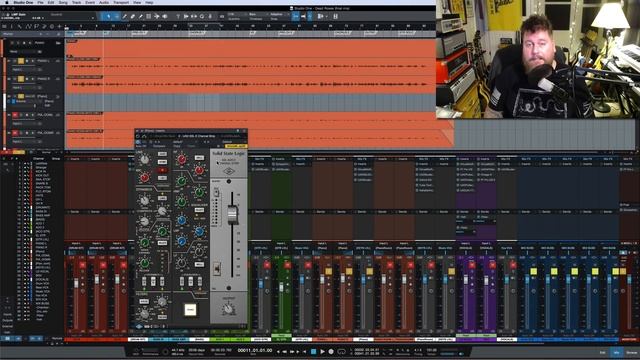The height and width of the screenshot is (360, 640).
Task: Open the Browse panel from bottom bar
Action: coord(631,352)
